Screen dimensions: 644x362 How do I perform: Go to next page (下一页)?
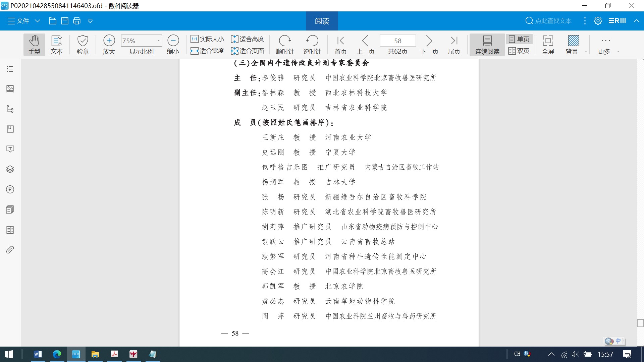429,44
